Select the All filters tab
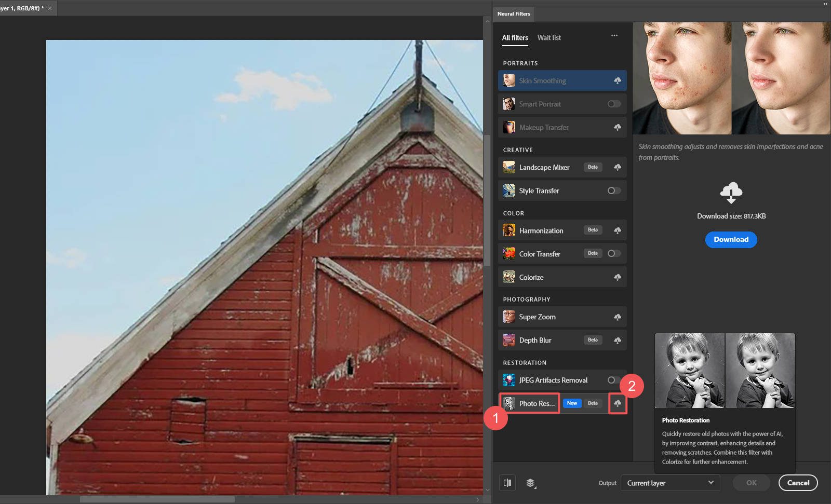 (x=515, y=37)
